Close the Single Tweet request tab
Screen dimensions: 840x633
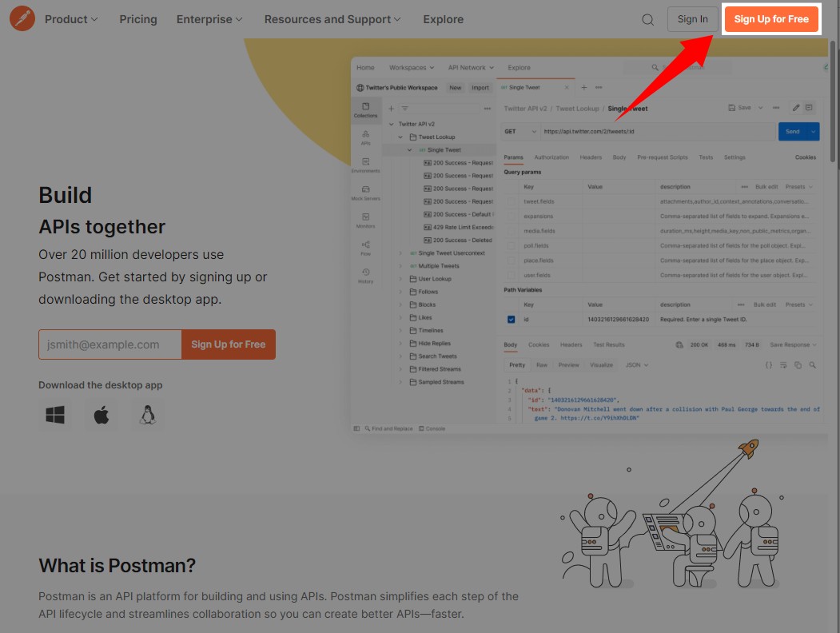click(566, 87)
